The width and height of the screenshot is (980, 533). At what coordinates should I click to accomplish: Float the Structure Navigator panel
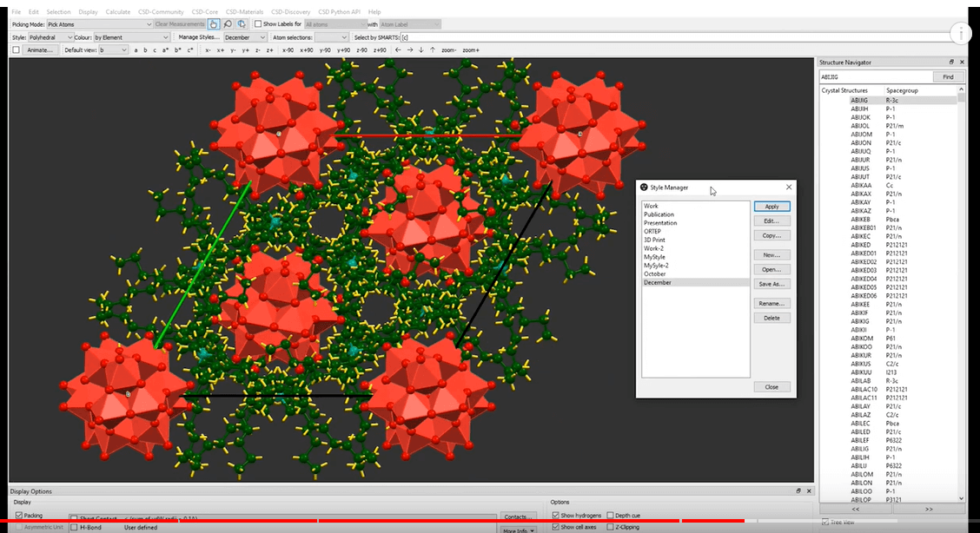951,63
